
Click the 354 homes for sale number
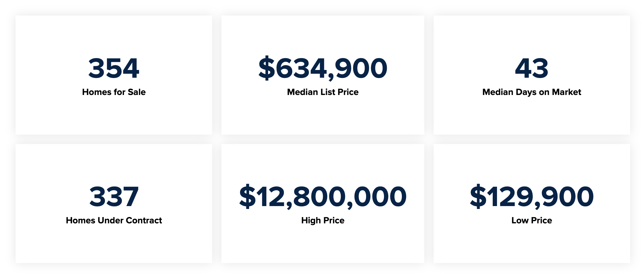point(114,68)
